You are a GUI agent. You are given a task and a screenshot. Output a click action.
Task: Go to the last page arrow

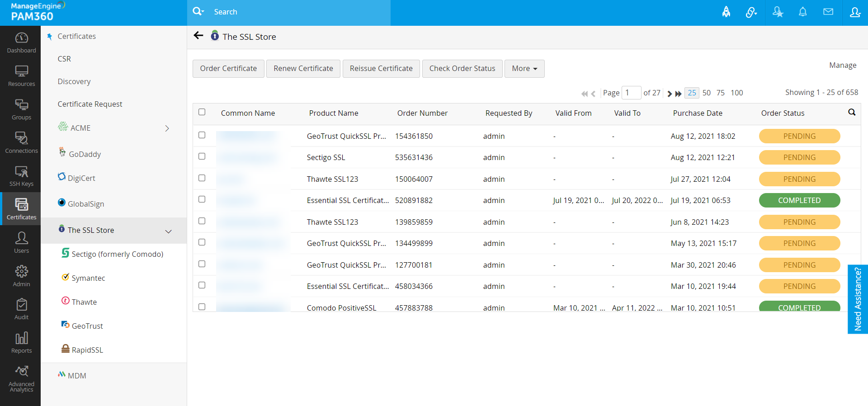678,94
